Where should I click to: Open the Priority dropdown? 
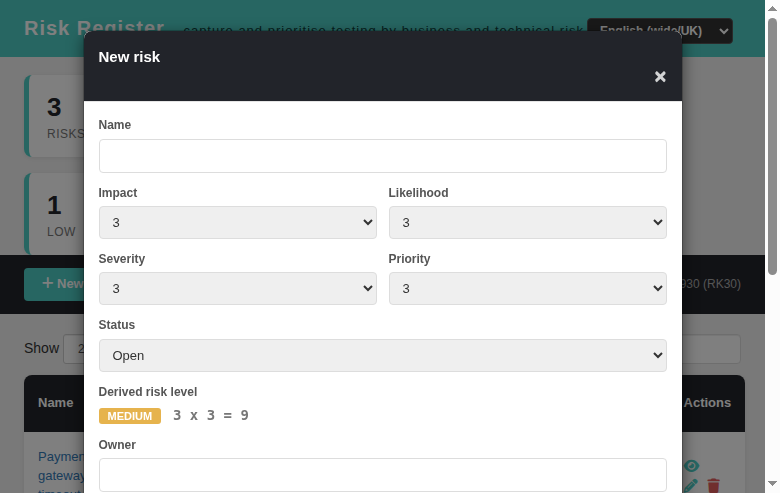click(527, 289)
